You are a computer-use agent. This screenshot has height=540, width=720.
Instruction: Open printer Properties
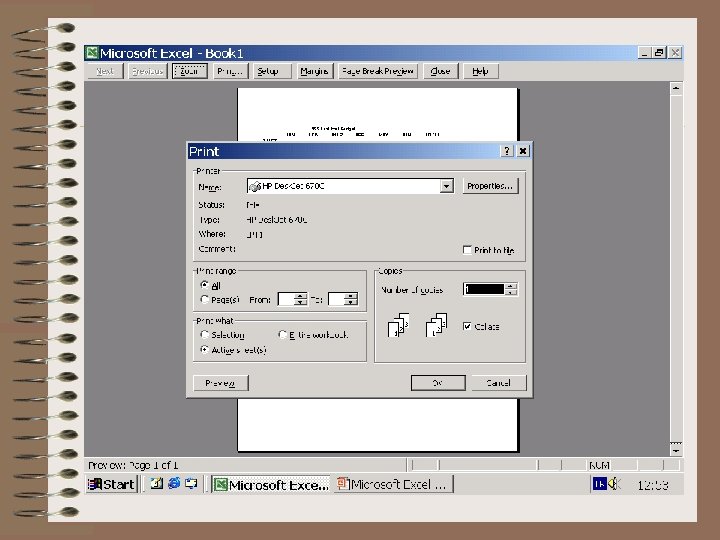(x=490, y=186)
